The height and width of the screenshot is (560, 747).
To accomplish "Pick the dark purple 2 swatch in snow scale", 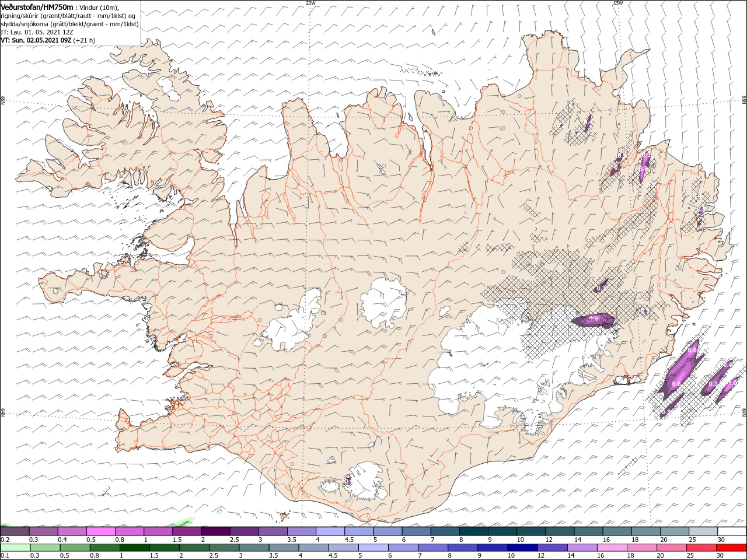I will pos(215,531).
